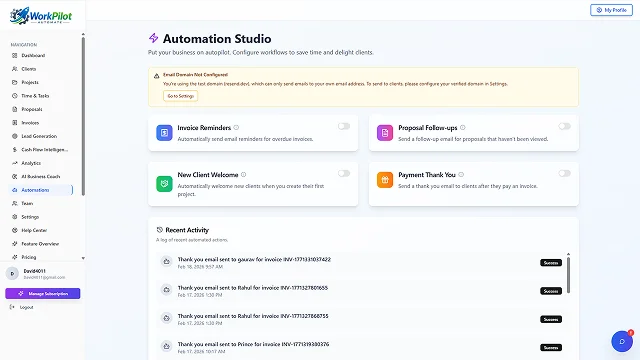Click the Analytics chart icon
The image size is (640, 360).
pyautogui.click(x=15, y=163)
